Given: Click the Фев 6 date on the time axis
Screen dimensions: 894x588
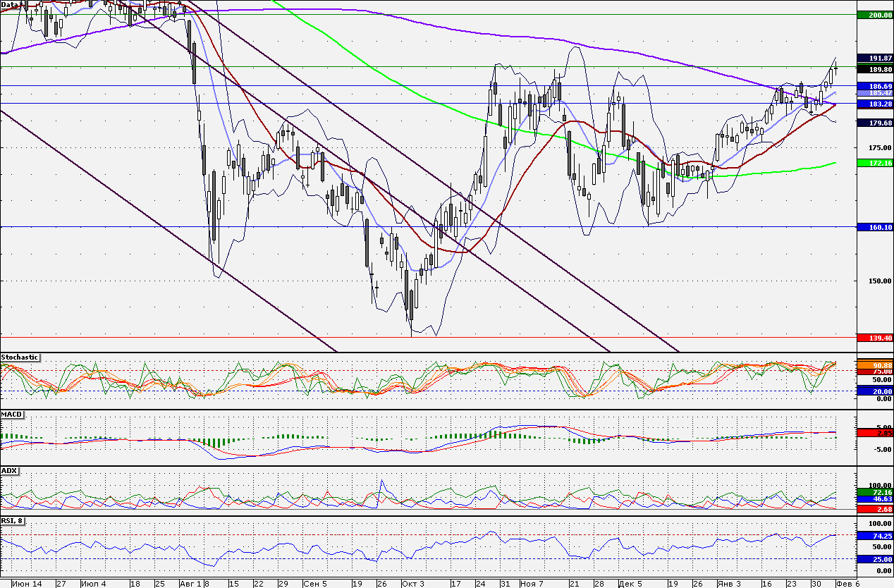Looking at the screenshot, I should point(847,584).
